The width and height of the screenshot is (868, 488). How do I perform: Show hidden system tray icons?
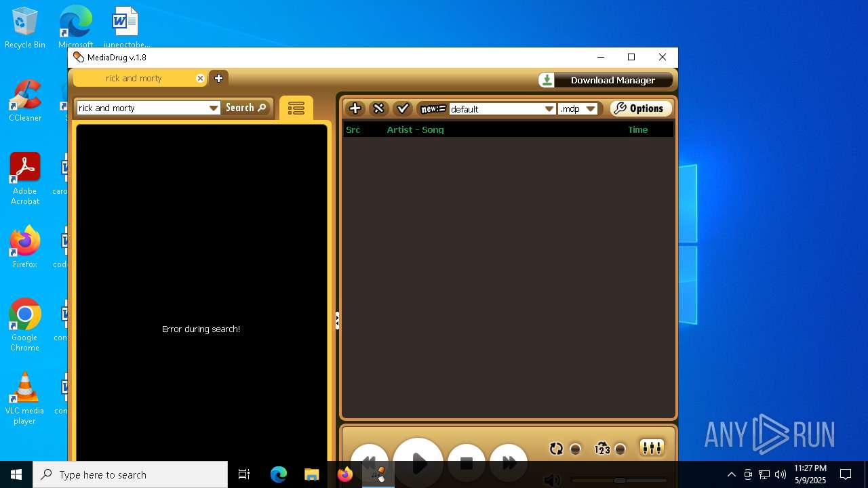(x=731, y=474)
